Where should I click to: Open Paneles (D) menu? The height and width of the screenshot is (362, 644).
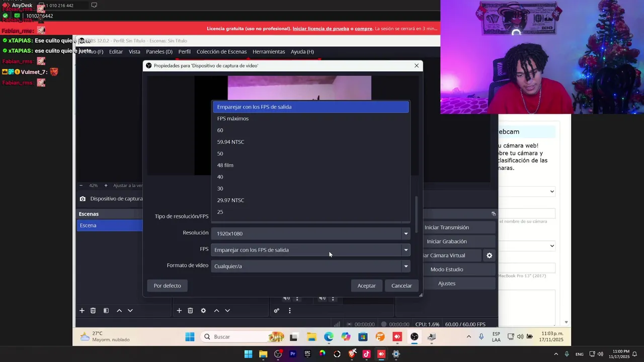(159, 52)
